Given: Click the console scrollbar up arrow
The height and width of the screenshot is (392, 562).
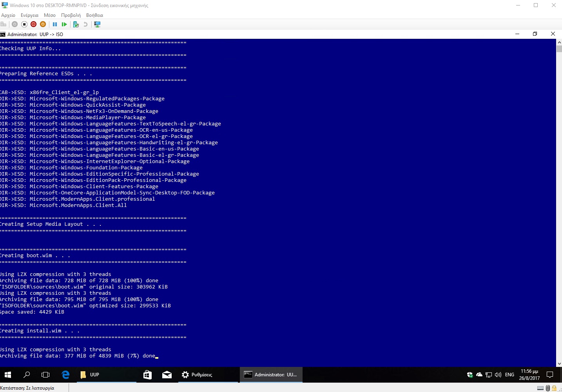Looking at the screenshot, I should [x=559, y=42].
